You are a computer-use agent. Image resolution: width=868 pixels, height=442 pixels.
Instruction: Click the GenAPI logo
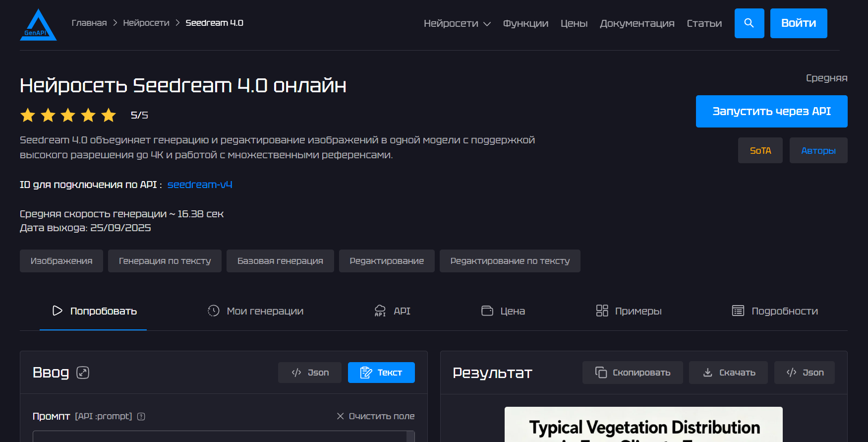[x=38, y=25]
